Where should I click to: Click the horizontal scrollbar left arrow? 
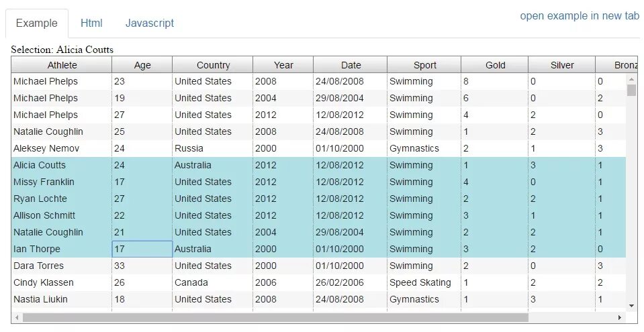click(17, 317)
